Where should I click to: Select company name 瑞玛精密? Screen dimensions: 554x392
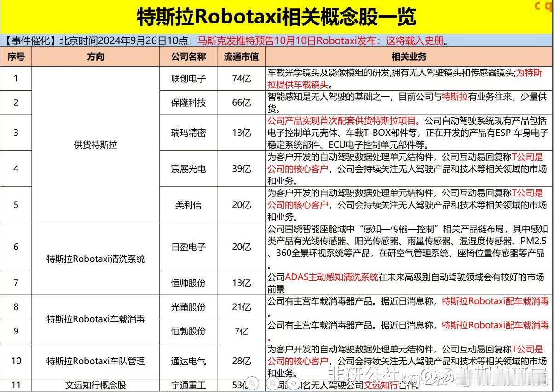[x=188, y=133]
